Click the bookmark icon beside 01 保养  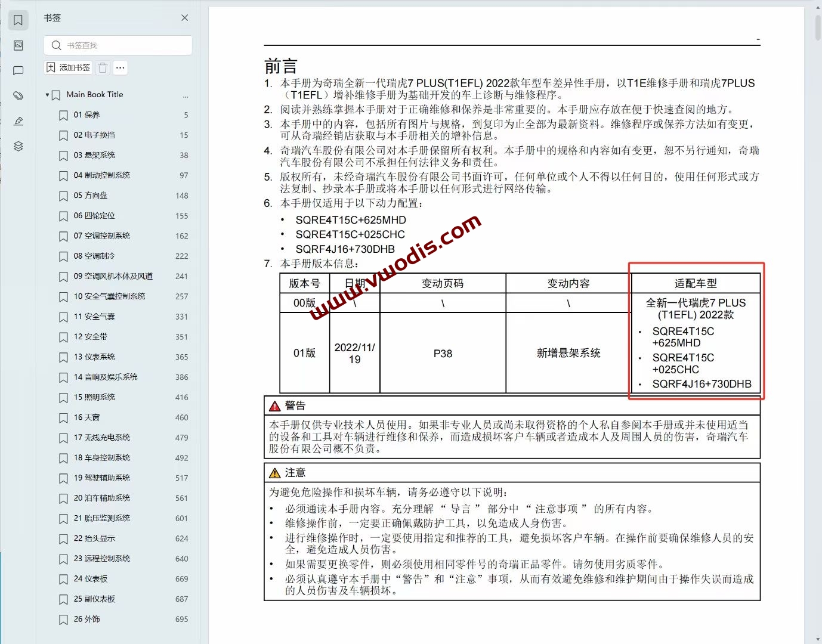pos(63,115)
